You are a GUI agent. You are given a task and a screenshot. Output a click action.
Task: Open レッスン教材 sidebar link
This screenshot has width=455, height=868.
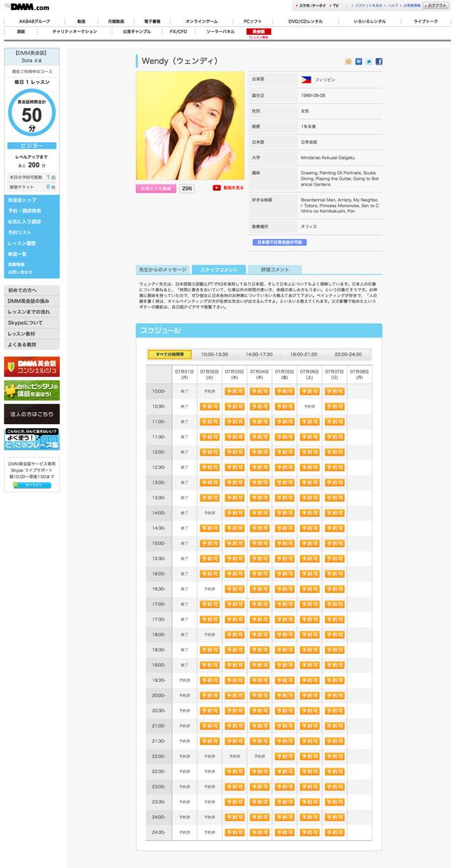tap(32, 333)
